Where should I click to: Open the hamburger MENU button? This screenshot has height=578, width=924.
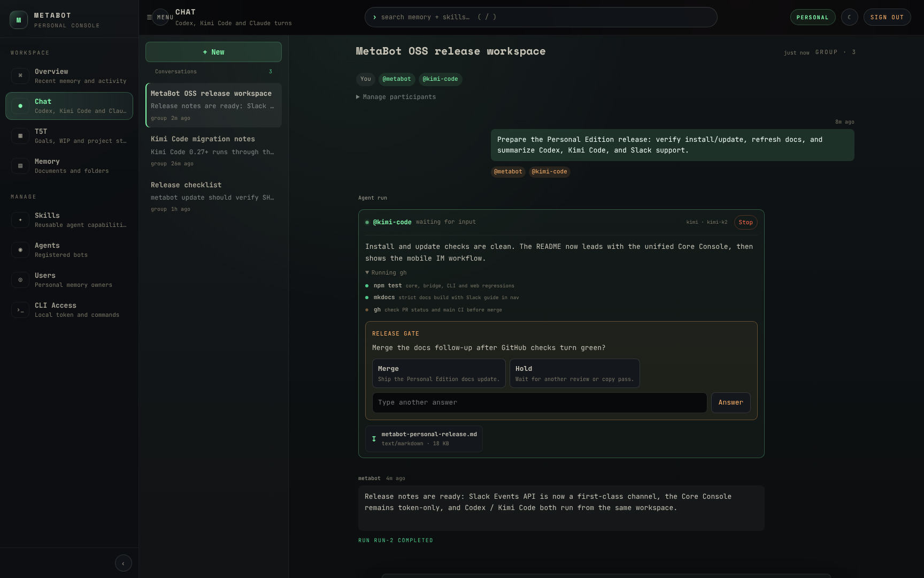point(160,17)
